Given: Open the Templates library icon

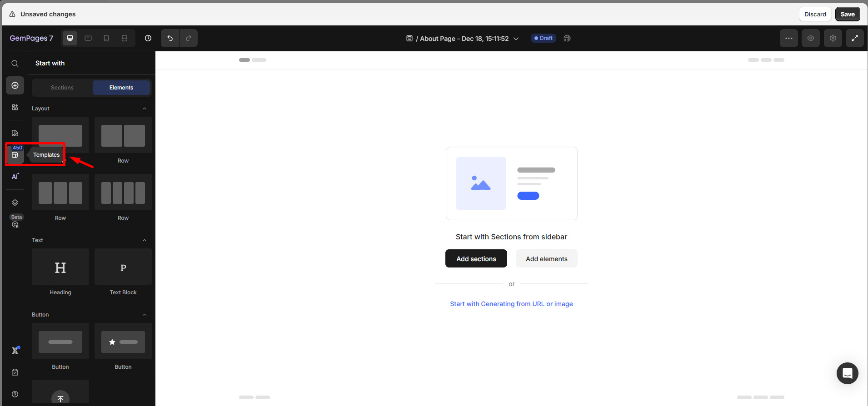Looking at the screenshot, I should tap(15, 155).
